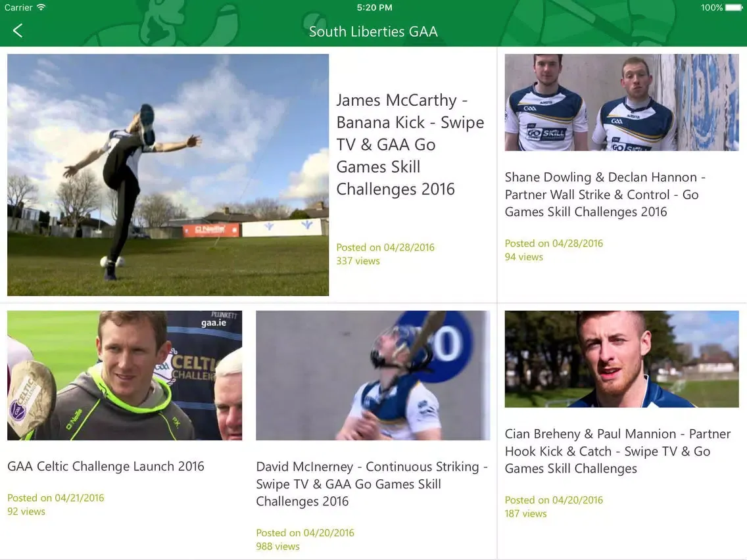Click Posted on 04/28/2016 under Shane Dowling
This screenshot has width=747, height=560.
click(554, 243)
